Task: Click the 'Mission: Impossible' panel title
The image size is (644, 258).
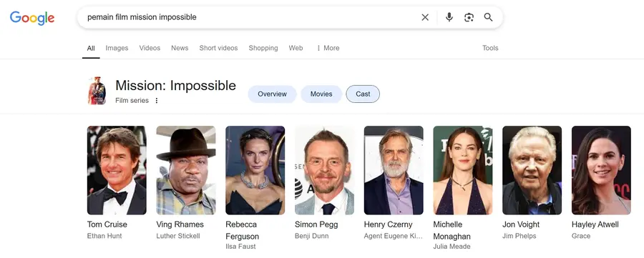Action: [176, 85]
